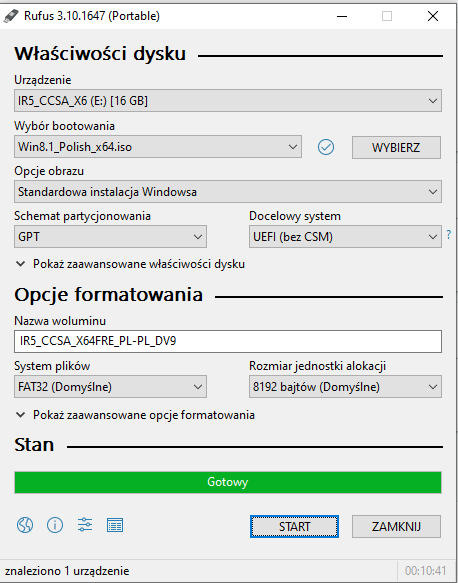Open the Opcje obrazu dropdown

[x=228, y=192]
